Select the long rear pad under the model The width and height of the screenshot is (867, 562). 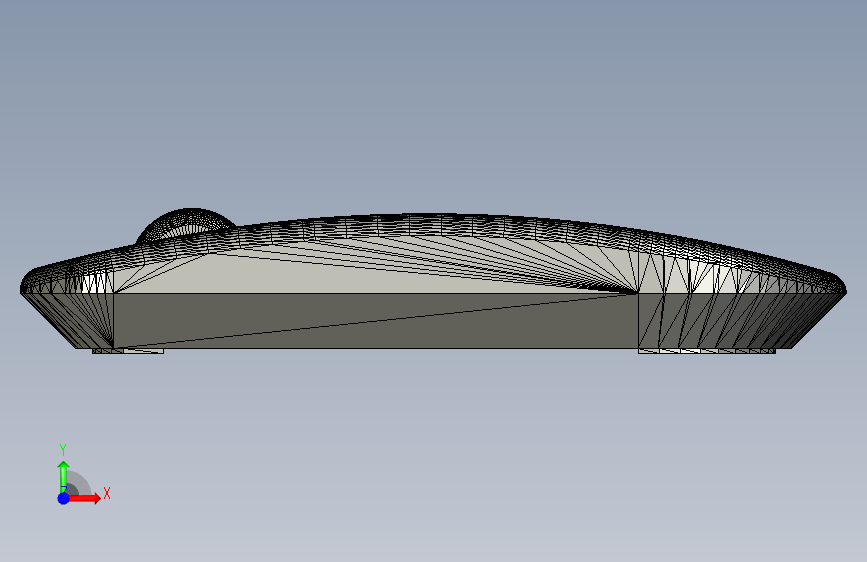point(707,351)
